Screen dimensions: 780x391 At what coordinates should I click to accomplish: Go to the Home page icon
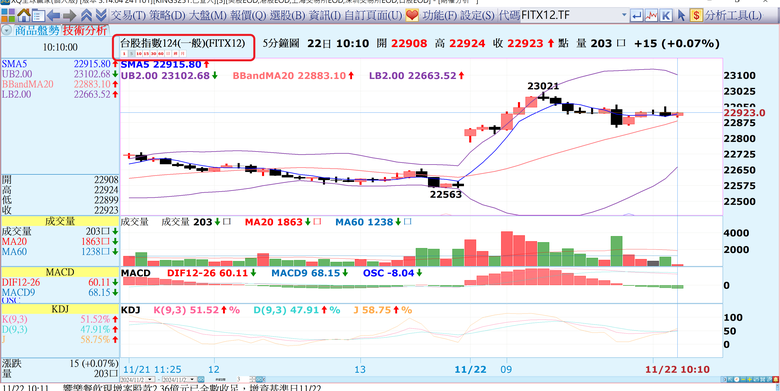click(x=23, y=15)
